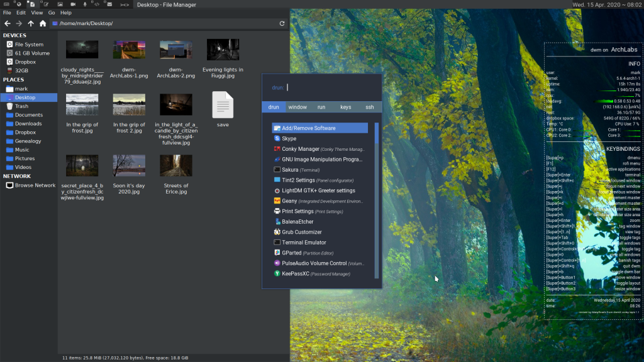This screenshot has height=362, width=644.
Task: Switch to the code tag icon
Action: (96, 4)
